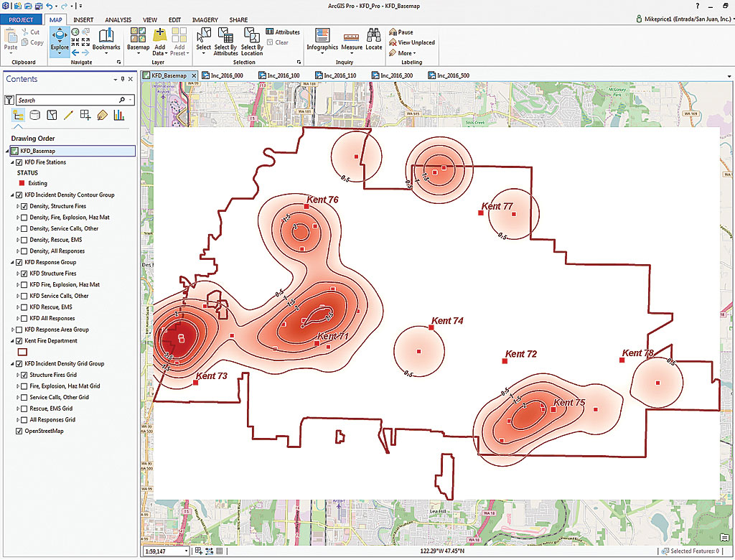Open the map scale dropdown
This screenshot has height=560, width=735.
pos(187,551)
